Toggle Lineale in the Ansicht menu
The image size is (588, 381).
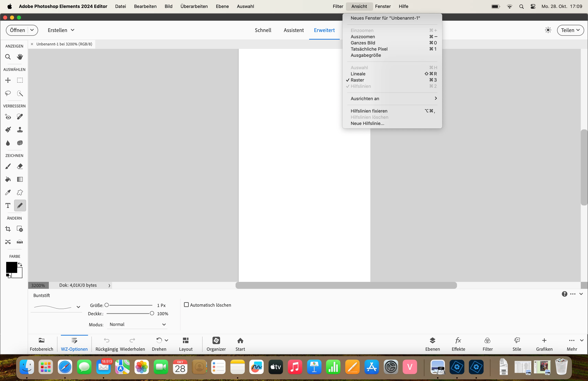coord(358,74)
